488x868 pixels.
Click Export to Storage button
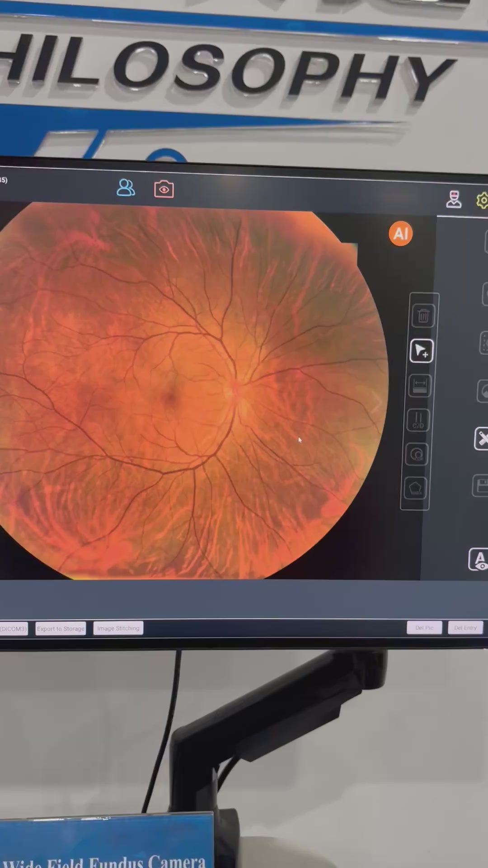pyautogui.click(x=61, y=628)
